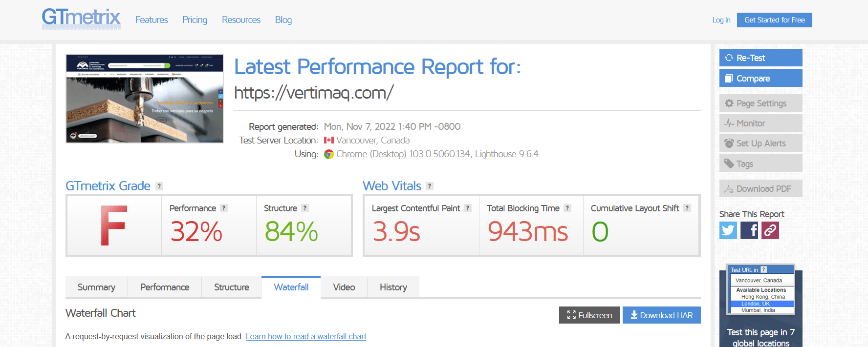The height and width of the screenshot is (347, 868).
Task: Click the Cumulative Layout Shift value 0
Action: 600,231
